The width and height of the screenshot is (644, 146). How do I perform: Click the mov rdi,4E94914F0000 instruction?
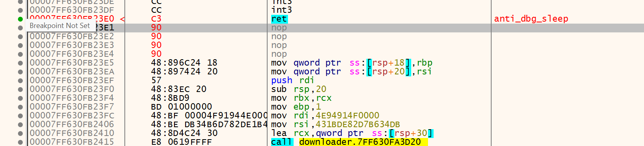pos(325,116)
